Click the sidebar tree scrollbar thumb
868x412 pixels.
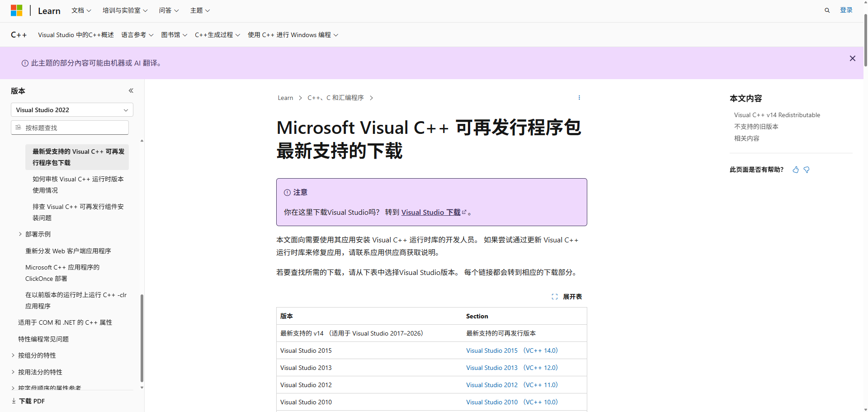coord(142,338)
